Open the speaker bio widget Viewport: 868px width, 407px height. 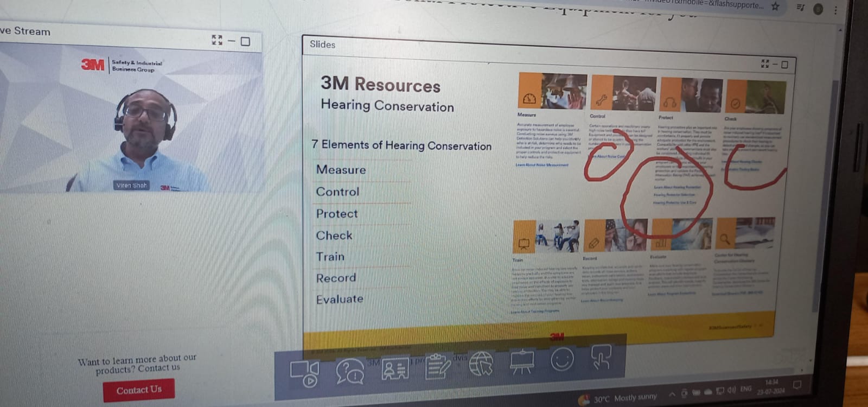395,368
